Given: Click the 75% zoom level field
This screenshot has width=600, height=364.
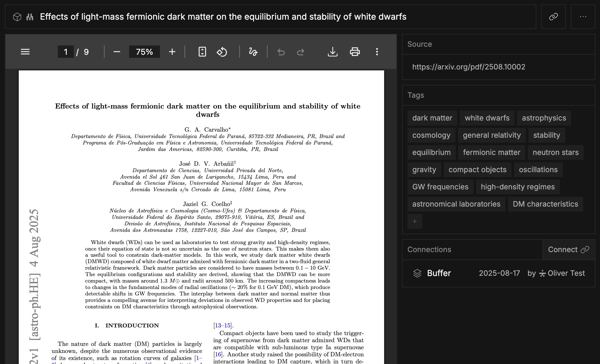Looking at the screenshot, I should click(x=144, y=52).
